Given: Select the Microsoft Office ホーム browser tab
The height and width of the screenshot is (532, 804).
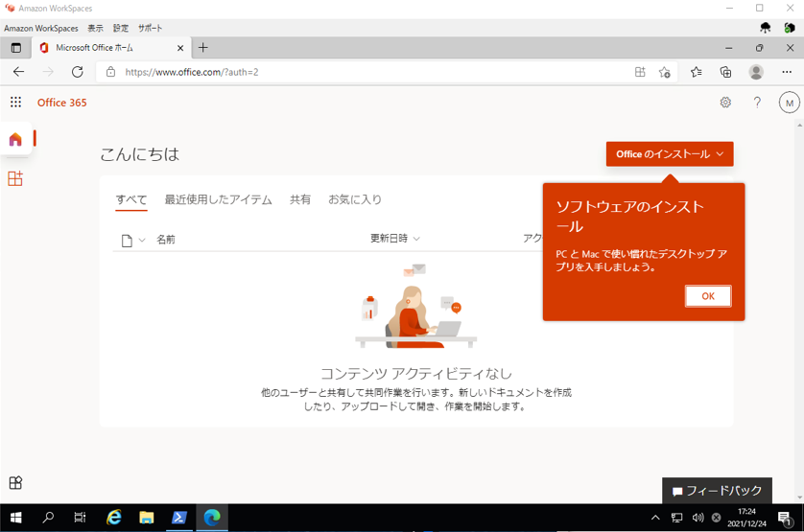Looking at the screenshot, I should pyautogui.click(x=112, y=48).
